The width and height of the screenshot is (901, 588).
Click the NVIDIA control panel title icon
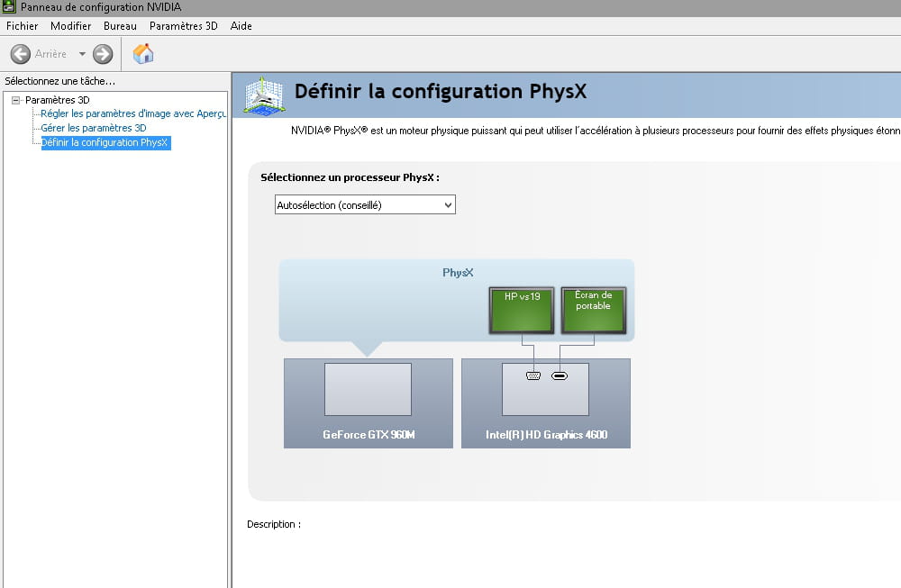click(x=9, y=7)
